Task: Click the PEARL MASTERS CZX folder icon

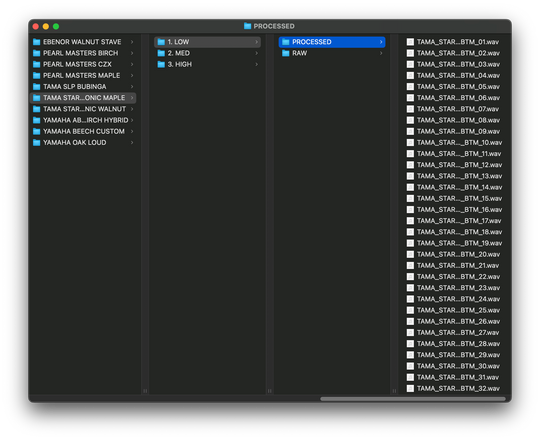Action: coord(37,64)
